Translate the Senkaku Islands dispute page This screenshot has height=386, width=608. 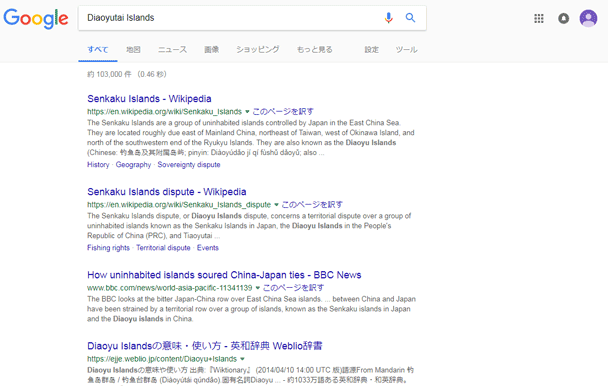[312, 204]
